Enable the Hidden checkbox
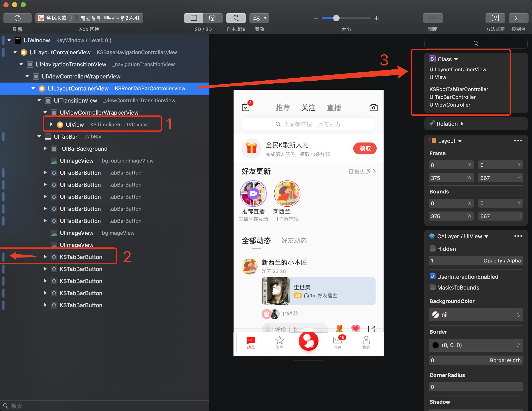The height and width of the screenshot is (411, 532). 432,248
